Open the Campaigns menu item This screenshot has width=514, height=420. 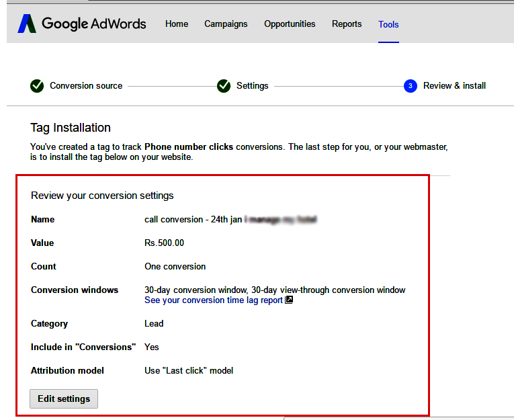pyautogui.click(x=226, y=24)
